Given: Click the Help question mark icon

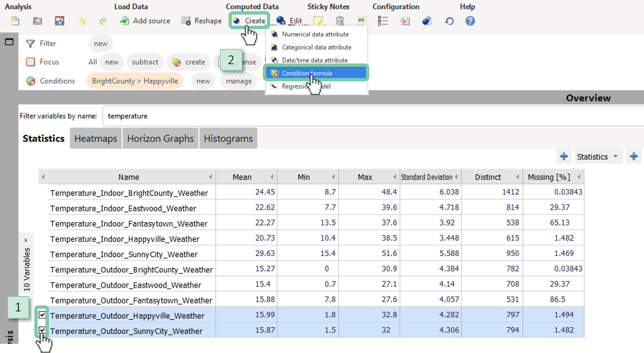Looking at the screenshot, I should (x=470, y=21).
